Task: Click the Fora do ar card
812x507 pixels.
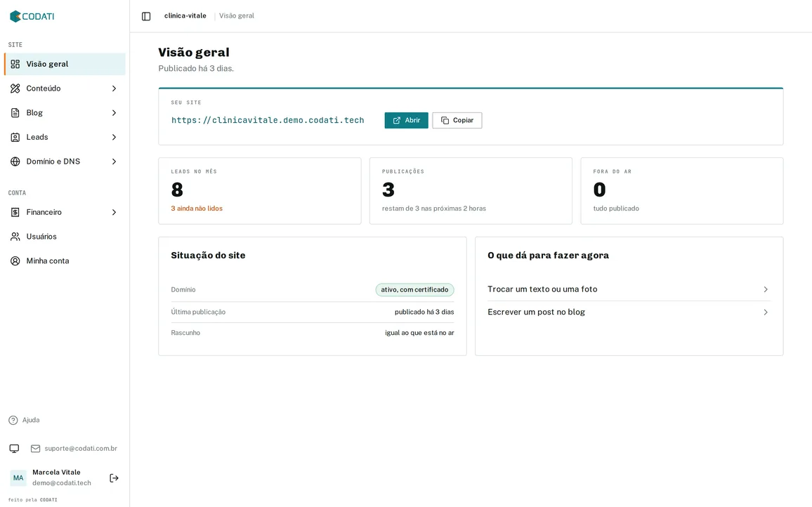Action: pyautogui.click(x=682, y=191)
